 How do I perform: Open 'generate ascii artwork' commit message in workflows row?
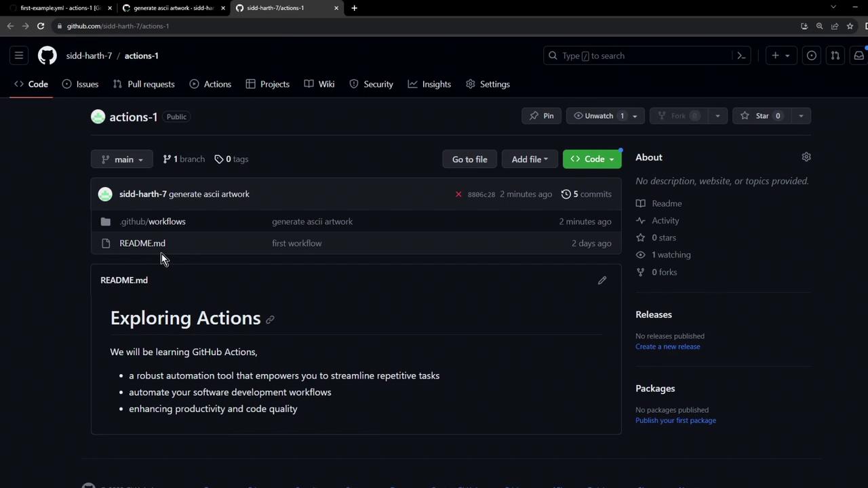312,222
